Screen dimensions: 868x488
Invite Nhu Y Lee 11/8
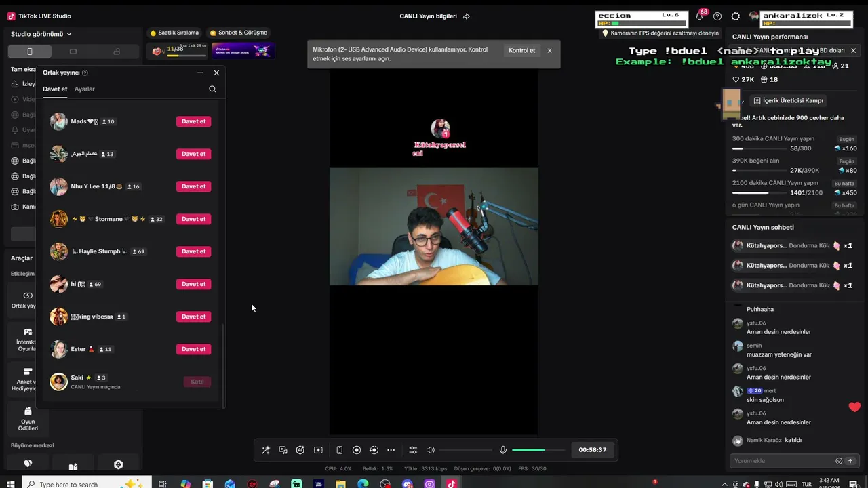click(x=193, y=186)
